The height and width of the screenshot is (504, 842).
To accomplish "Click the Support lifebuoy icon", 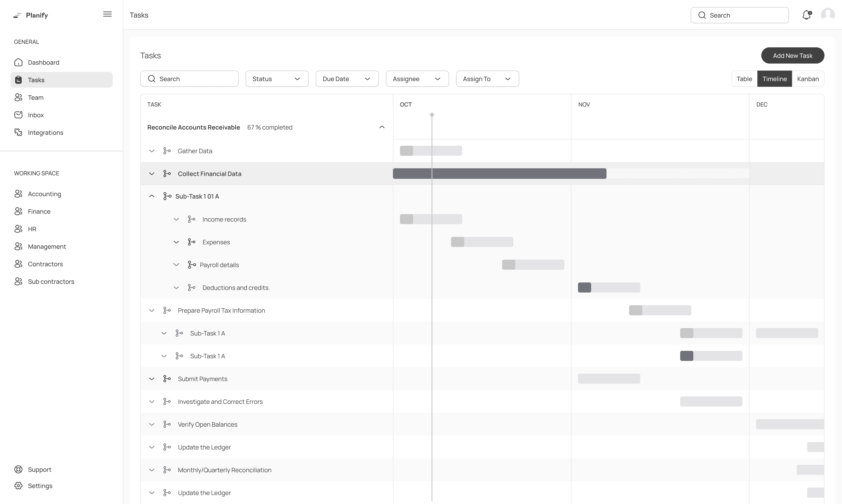I will pos(18,469).
